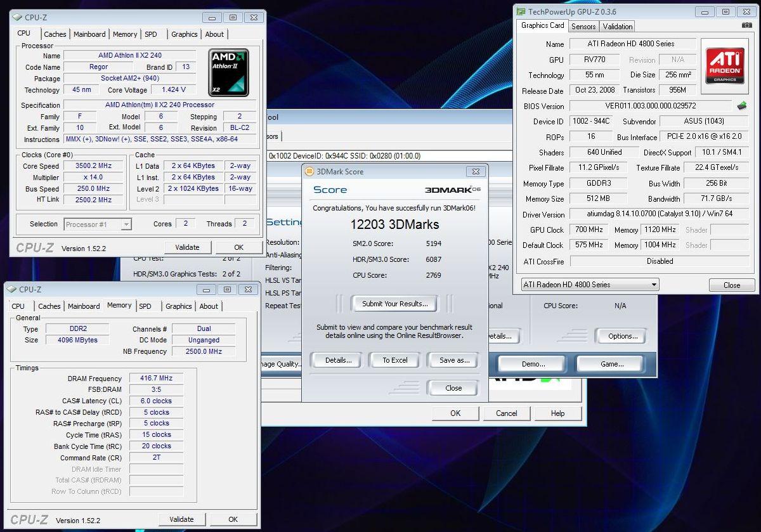
Task: Open Validation tab in GPU-Z
Action: 617,27
